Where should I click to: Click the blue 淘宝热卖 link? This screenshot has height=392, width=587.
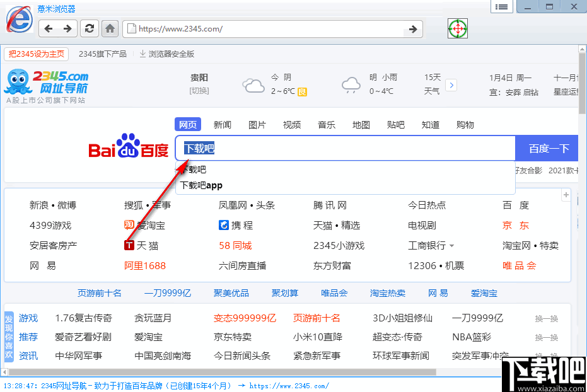[x=388, y=293]
